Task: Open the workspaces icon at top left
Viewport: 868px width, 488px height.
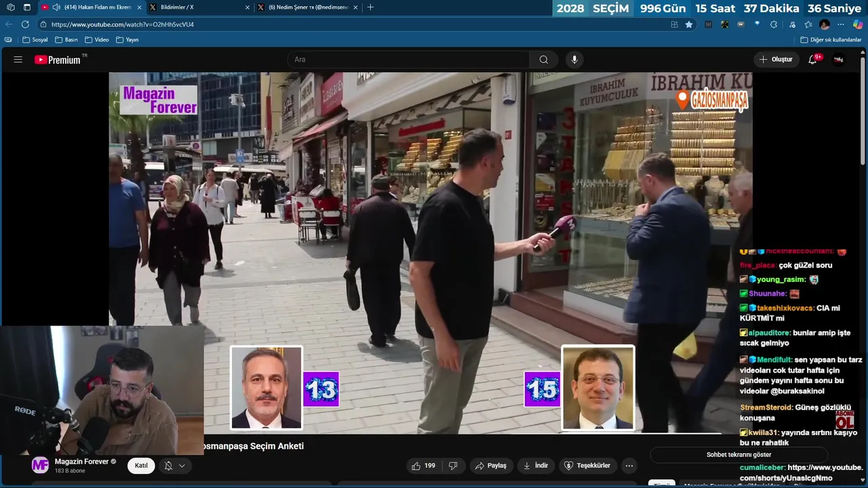Action: [10, 7]
